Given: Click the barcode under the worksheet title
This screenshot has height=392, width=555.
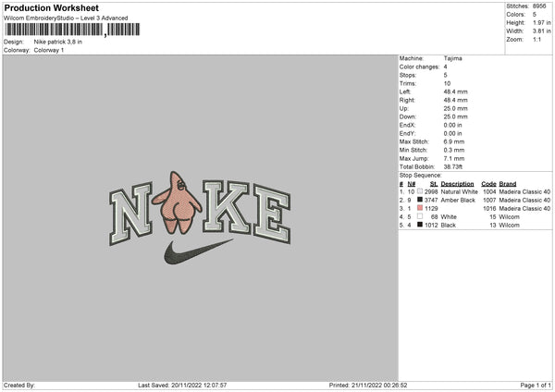Looking at the screenshot, I should (72, 30).
